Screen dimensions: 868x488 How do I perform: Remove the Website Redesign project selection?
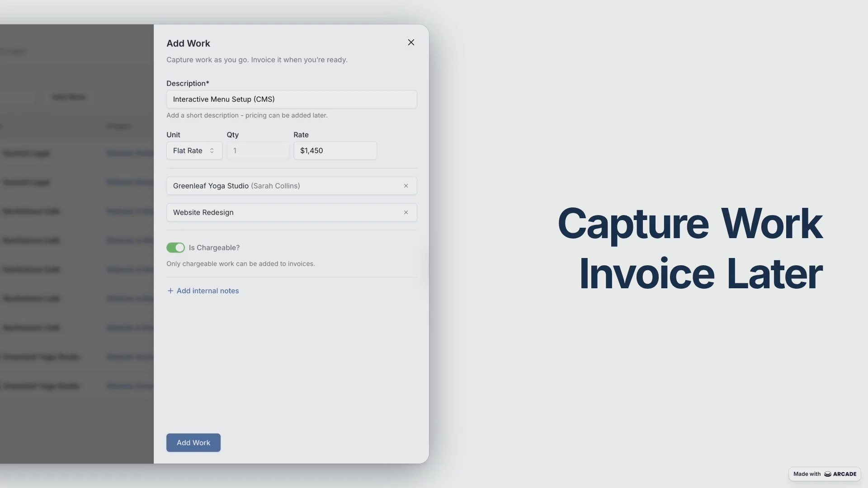406,213
